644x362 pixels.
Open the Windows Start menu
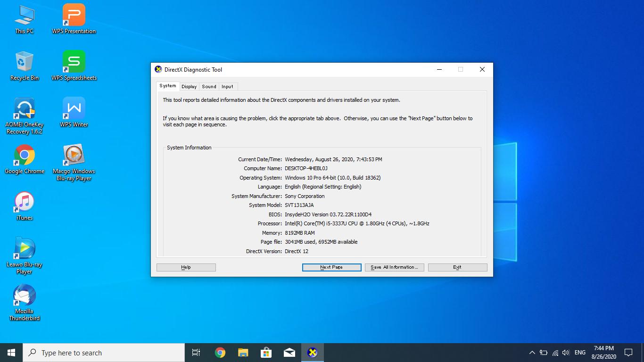(11, 353)
